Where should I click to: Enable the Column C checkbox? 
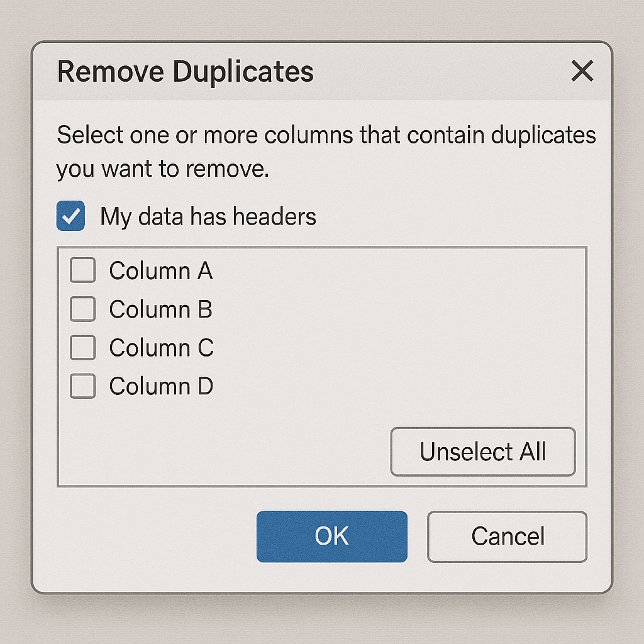82,348
